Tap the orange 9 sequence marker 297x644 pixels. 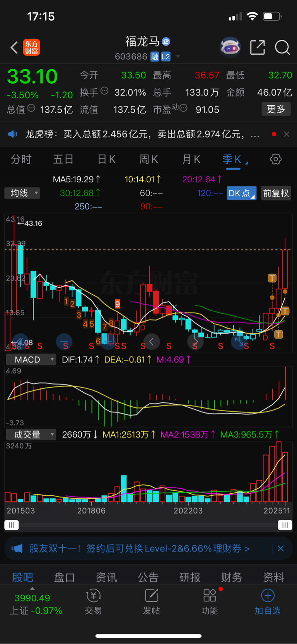(118, 304)
